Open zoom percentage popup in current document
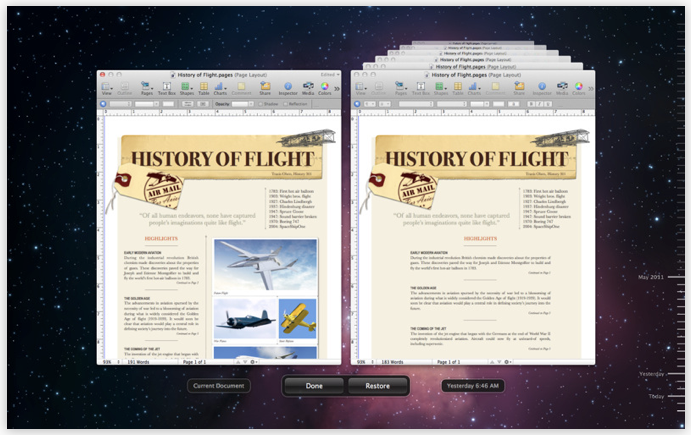 coord(111,362)
